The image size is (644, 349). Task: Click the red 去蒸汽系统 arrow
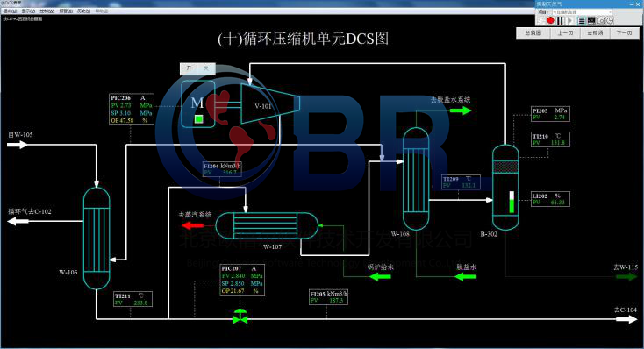click(x=193, y=225)
